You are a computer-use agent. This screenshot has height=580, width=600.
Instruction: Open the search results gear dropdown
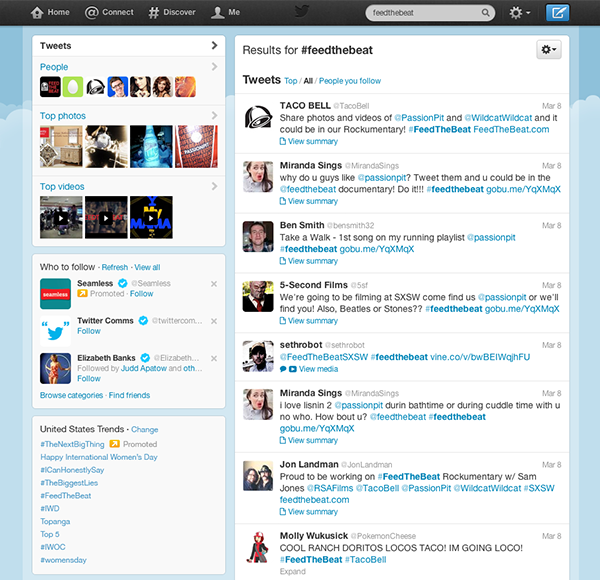pyautogui.click(x=549, y=49)
